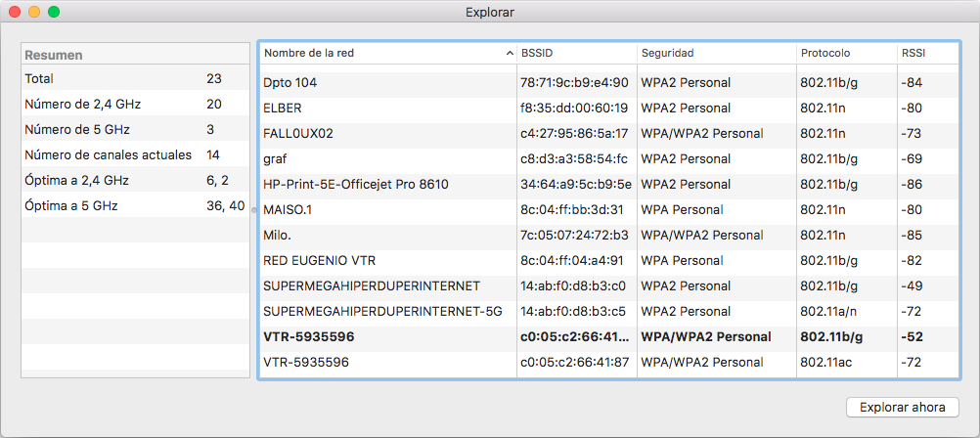Click the Protocolo column header

(845, 53)
